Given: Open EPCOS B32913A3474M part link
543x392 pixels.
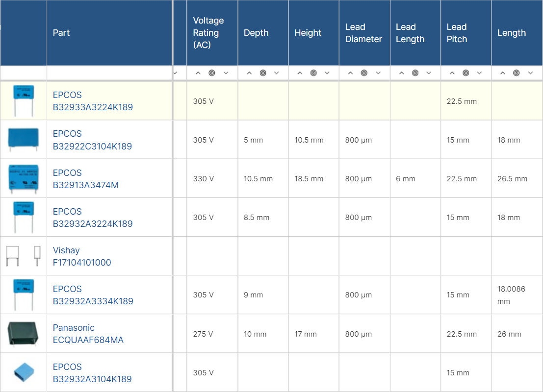Looking at the screenshot, I should pyautogui.click(x=85, y=179).
